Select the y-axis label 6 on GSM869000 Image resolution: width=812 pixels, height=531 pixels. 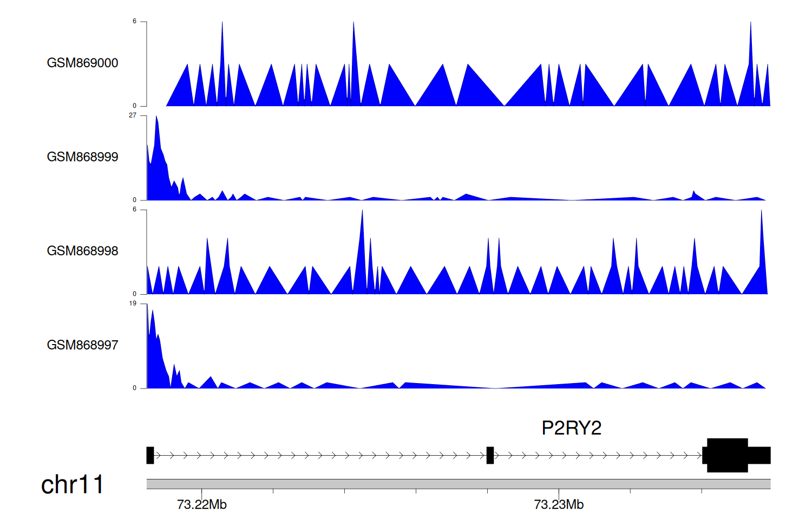(134, 22)
